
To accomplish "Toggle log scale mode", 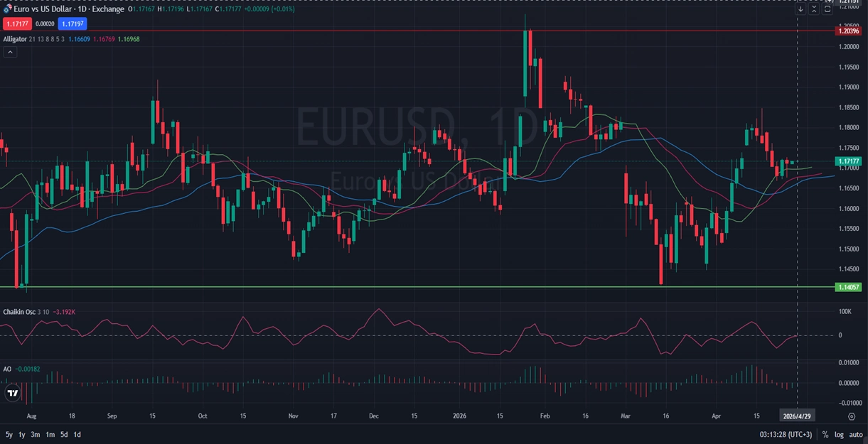I will (x=839, y=434).
